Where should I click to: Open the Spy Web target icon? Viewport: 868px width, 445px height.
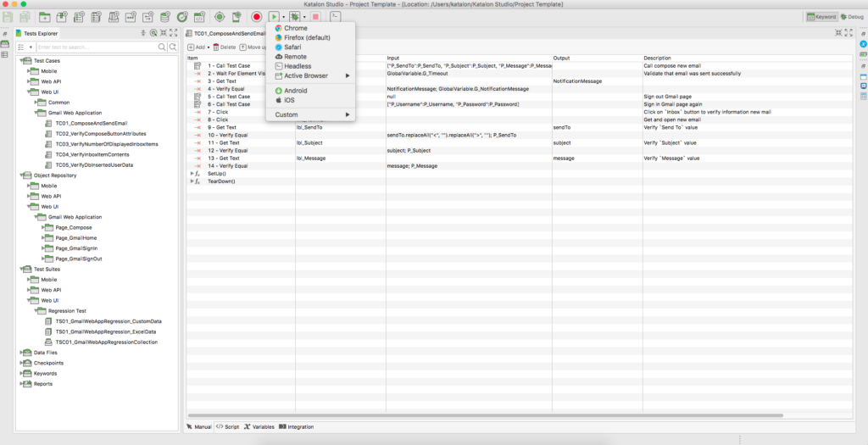click(x=220, y=17)
